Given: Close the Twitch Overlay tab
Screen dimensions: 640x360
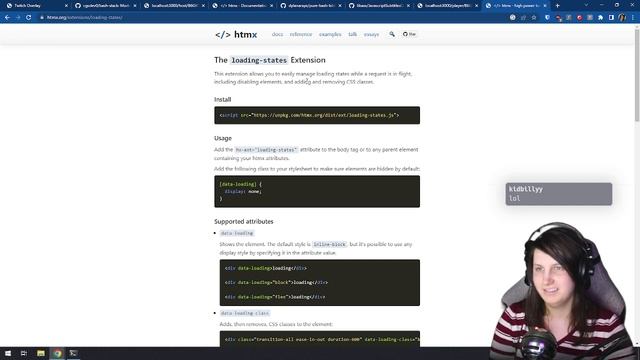Looking at the screenshot, I should (67, 6).
